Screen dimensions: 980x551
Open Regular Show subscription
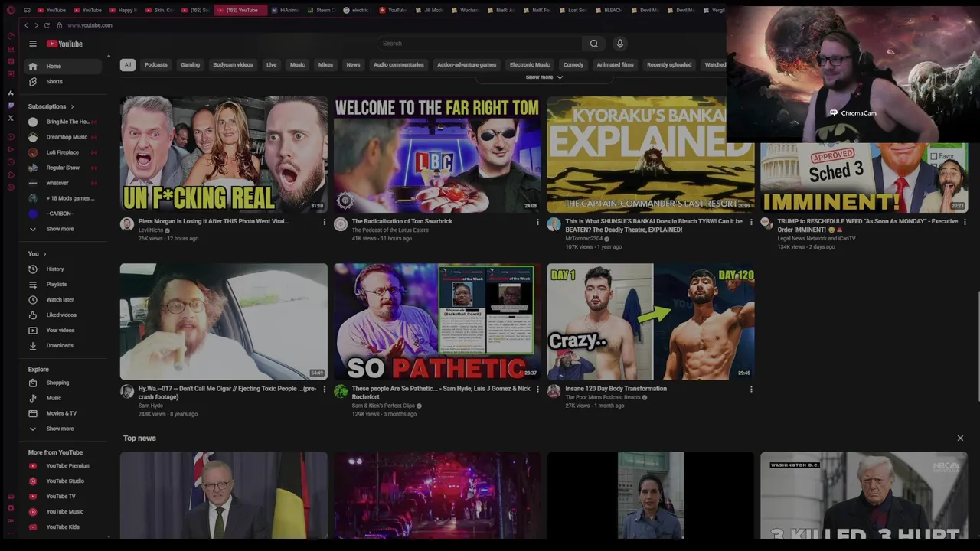(x=63, y=168)
